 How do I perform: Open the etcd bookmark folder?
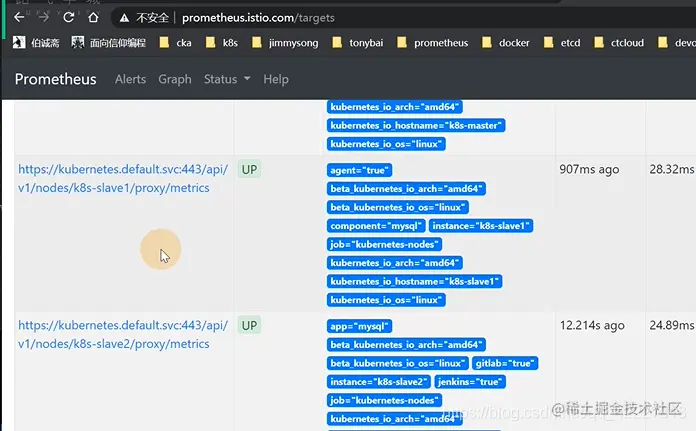coord(562,43)
